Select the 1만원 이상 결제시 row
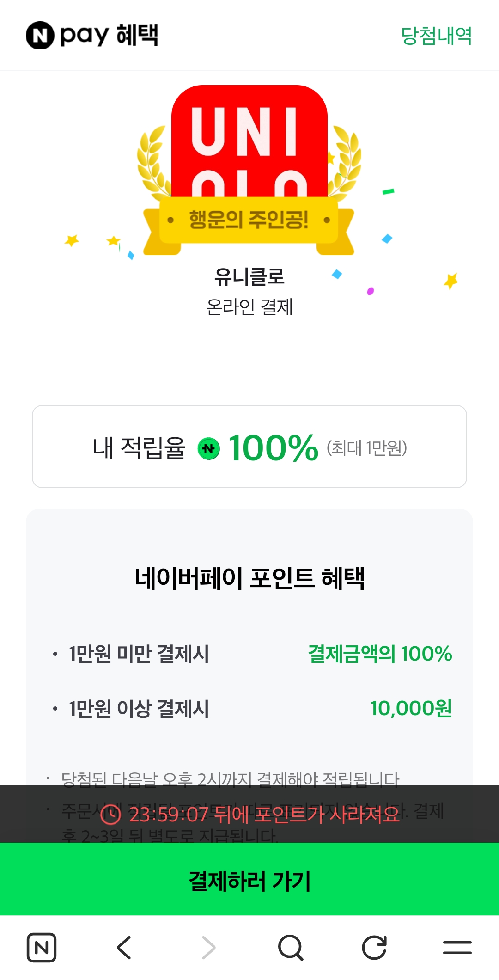Image resolution: width=499 pixels, height=980 pixels. tap(139, 709)
